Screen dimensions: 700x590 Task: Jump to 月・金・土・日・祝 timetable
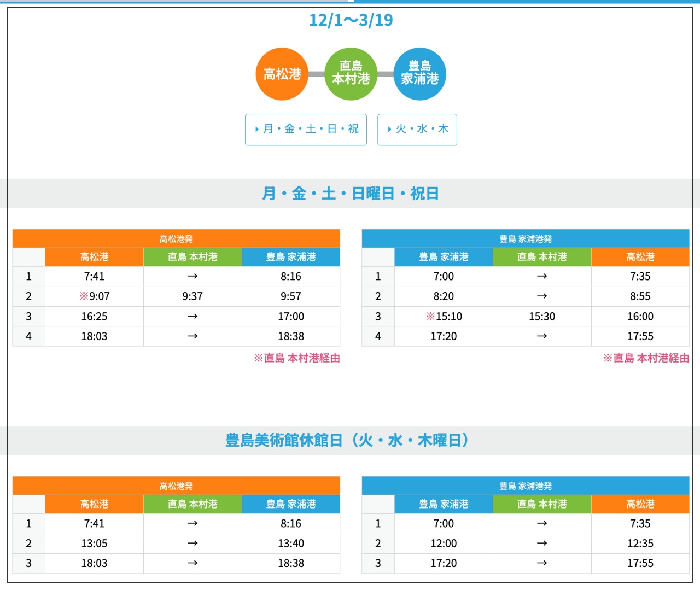coord(306,130)
